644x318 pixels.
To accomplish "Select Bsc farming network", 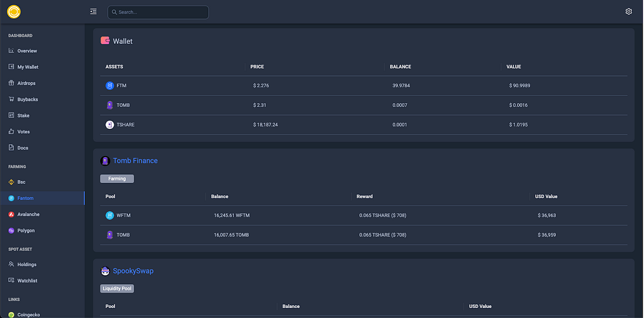I will [21, 182].
